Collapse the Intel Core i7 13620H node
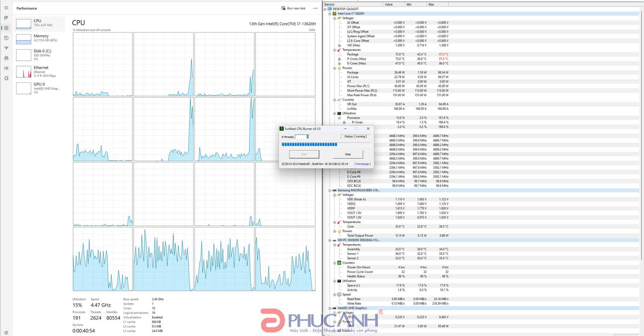The width and height of the screenshot is (644, 336). 330,14
